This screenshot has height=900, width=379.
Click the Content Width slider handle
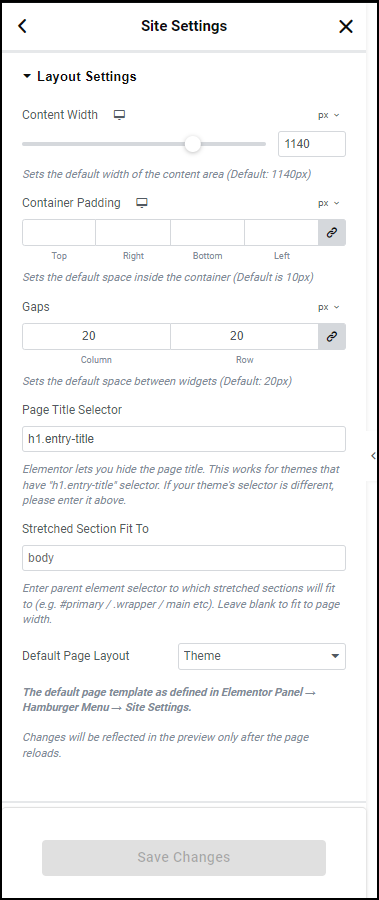tap(193, 144)
